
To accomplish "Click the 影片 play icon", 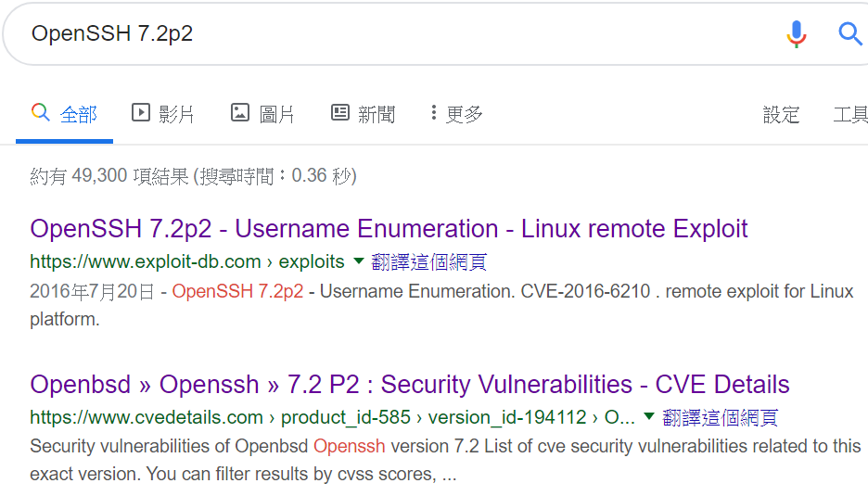I will pos(141,112).
